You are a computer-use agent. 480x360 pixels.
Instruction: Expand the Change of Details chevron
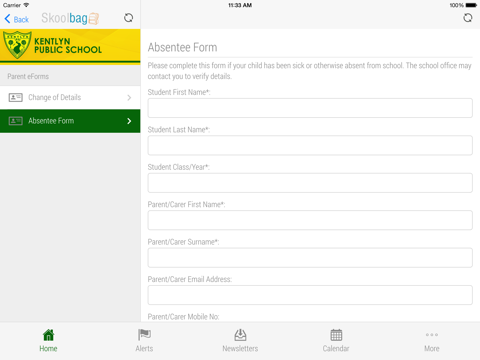tap(129, 98)
